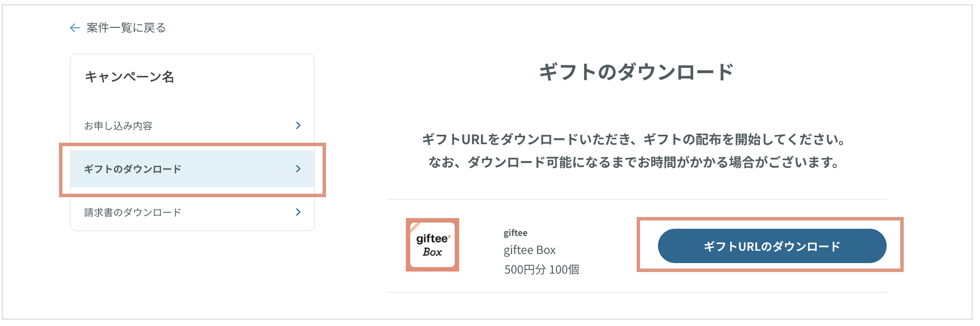Click chevron beside 請求書のダウンロード

click(298, 212)
